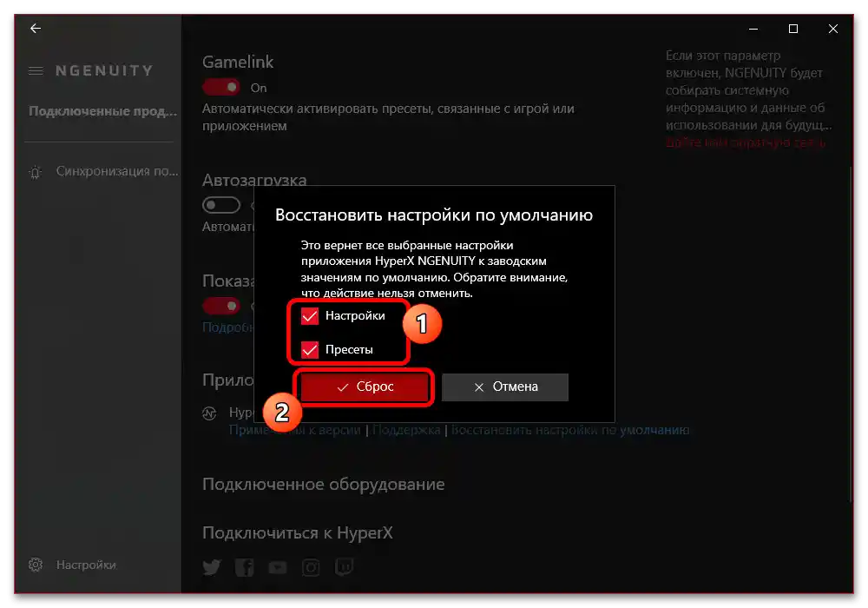Click the dialog title Восстановить настройки по умолчанию

pyautogui.click(x=434, y=215)
